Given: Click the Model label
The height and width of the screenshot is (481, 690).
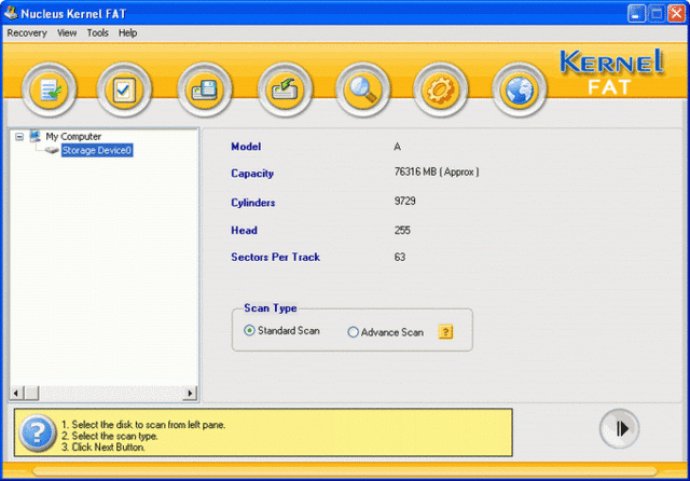Looking at the screenshot, I should 246,147.
